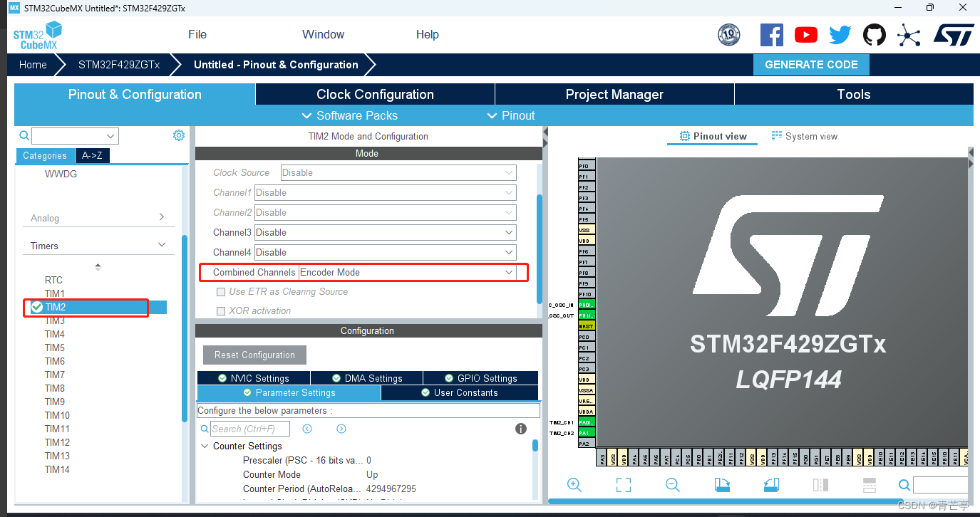Viewport: 980px width, 517px height.
Task: Select TIM8 in the timers list
Action: pyautogui.click(x=55, y=388)
